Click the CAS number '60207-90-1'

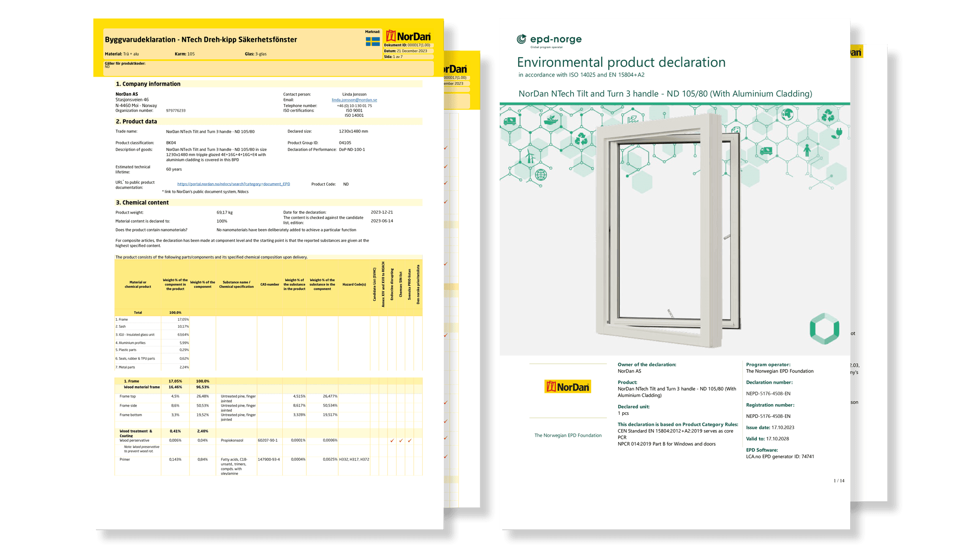coord(268,440)
